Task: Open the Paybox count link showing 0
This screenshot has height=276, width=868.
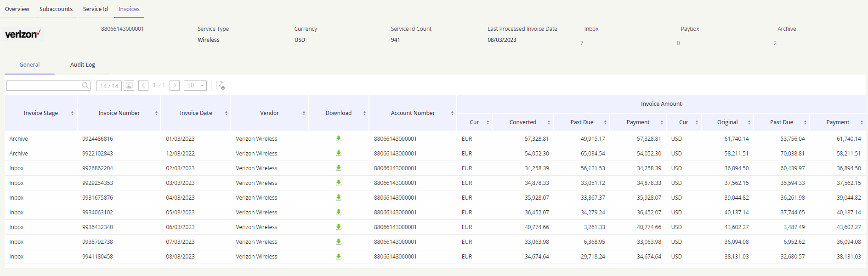Action: coord(678,43)
